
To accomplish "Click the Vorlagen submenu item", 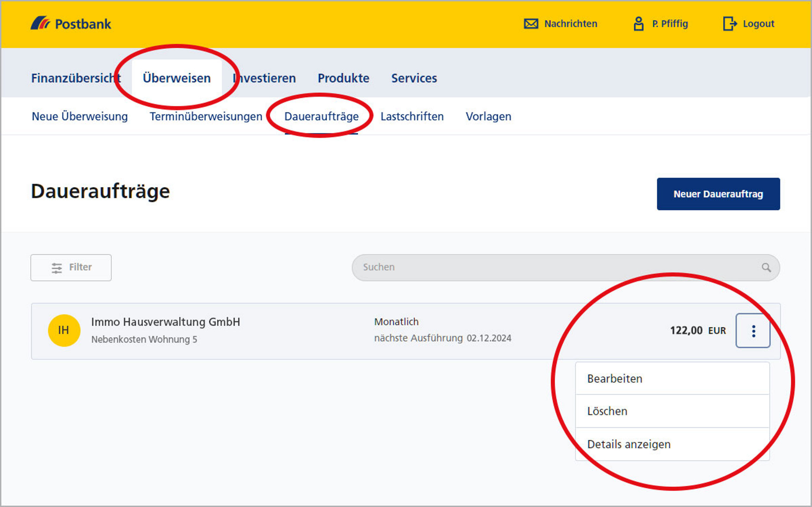I will click(x=488, y=116).
